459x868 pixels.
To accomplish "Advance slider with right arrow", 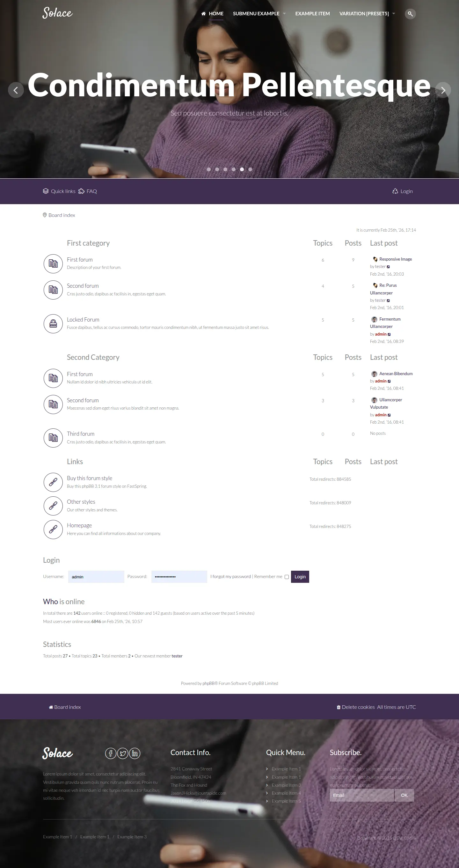I will 443,90.
